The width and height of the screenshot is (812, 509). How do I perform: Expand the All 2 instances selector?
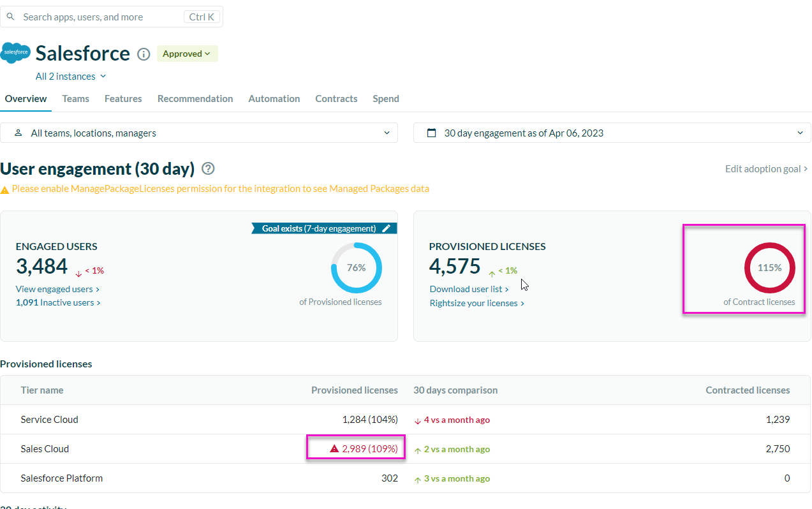pos(71,77)
